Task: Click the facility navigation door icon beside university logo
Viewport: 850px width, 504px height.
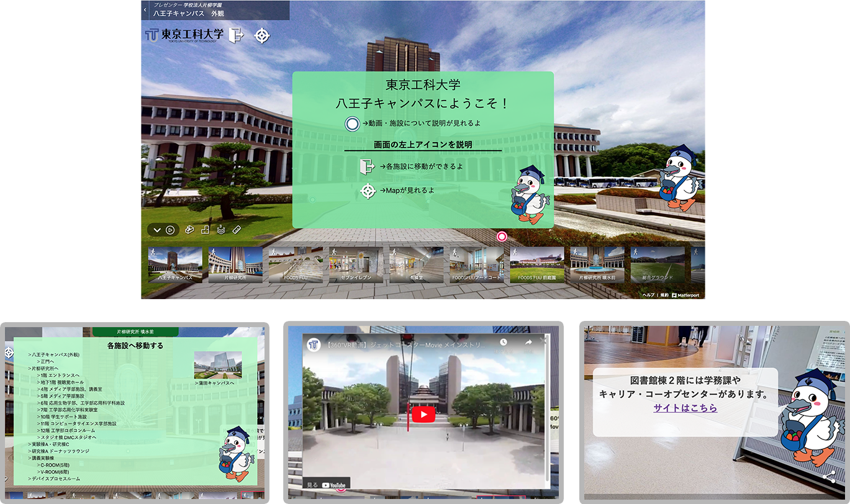Action: [x=236, y=35]
